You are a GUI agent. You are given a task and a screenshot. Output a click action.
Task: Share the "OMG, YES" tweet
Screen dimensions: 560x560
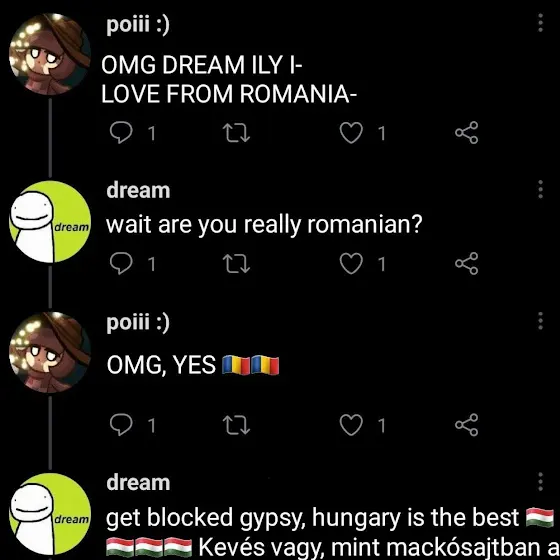pyautogui.click(x=466, y=425)
